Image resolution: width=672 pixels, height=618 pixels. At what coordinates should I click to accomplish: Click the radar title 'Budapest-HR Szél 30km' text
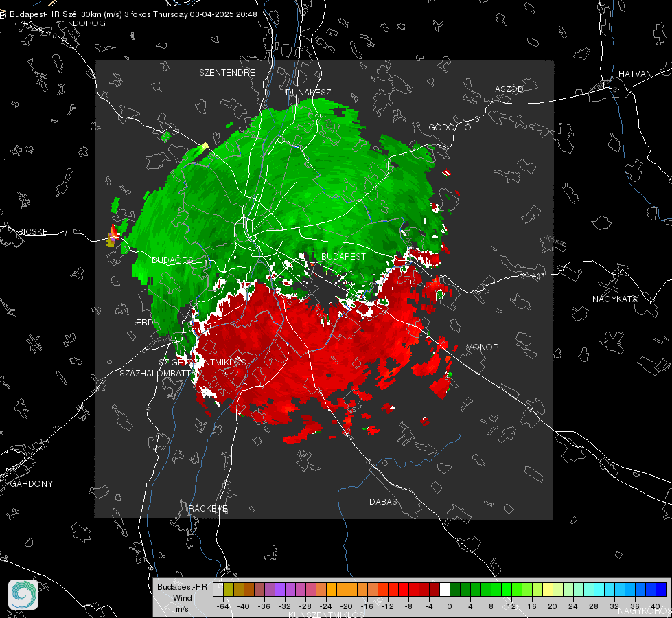pos(55,14)
